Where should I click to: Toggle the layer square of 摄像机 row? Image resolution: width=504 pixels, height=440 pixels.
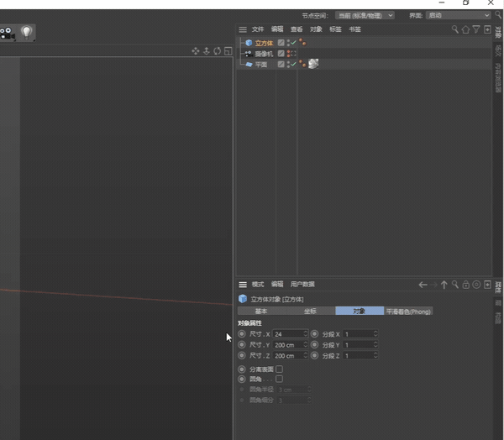(x=281, y=54)
